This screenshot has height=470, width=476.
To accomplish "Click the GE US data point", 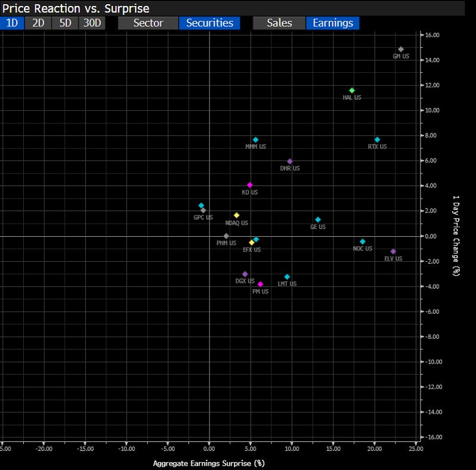I will coord(318,219).
